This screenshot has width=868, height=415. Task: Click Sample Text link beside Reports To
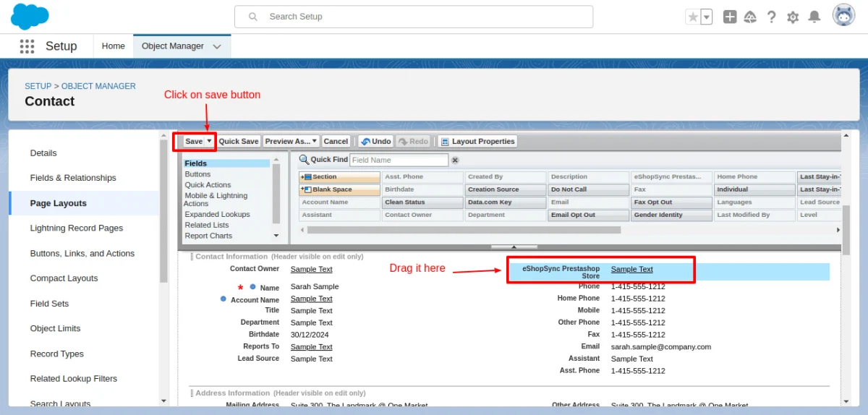click(x=312, y=347)
